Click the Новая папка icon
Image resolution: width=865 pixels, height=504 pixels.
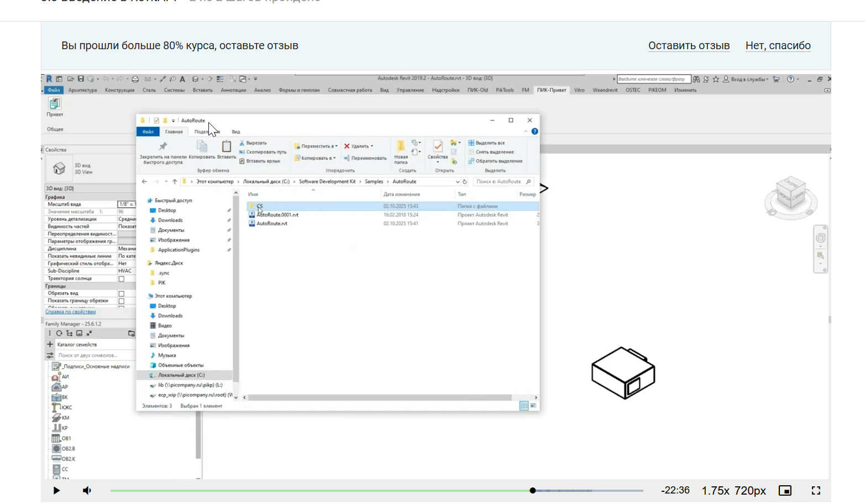[401, 147]
